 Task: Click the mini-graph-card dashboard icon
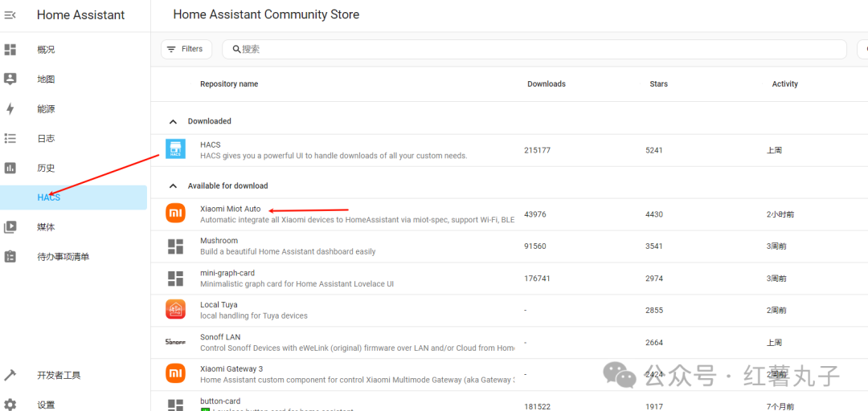[175, 279]
